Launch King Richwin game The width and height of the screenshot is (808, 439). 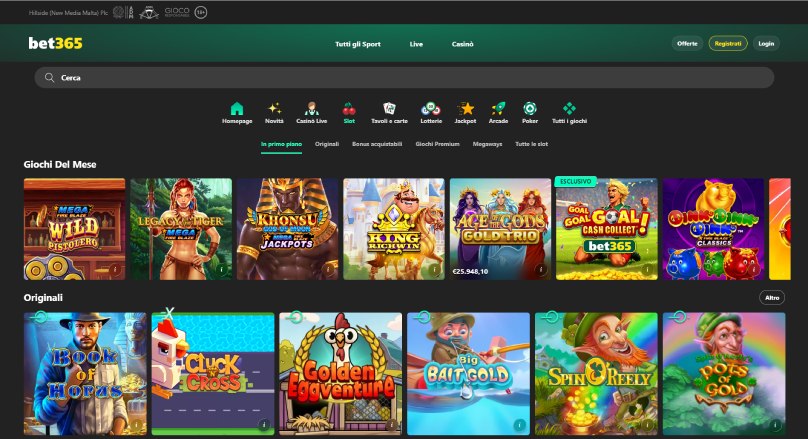(394, 229)
